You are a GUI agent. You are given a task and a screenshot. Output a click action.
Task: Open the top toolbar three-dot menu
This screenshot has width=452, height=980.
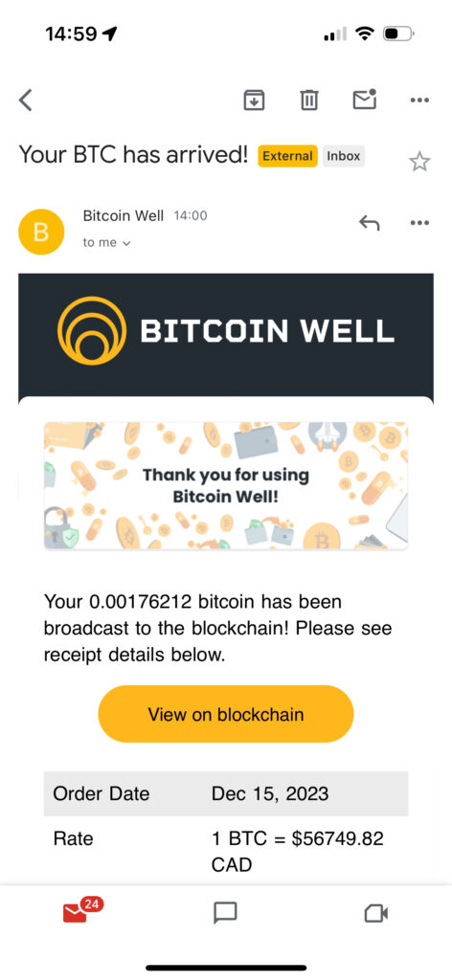pos(419,100)
